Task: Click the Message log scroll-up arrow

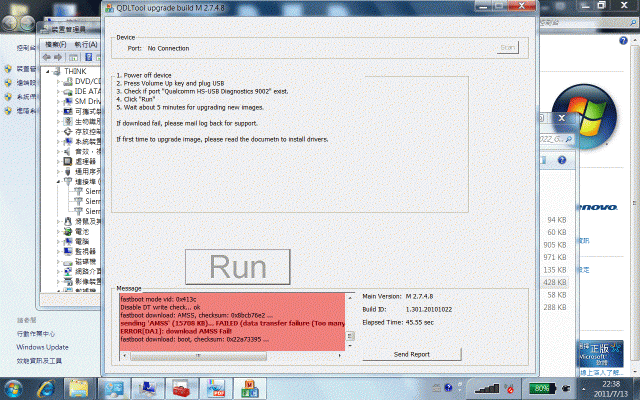Action: [x=350, y=298]
